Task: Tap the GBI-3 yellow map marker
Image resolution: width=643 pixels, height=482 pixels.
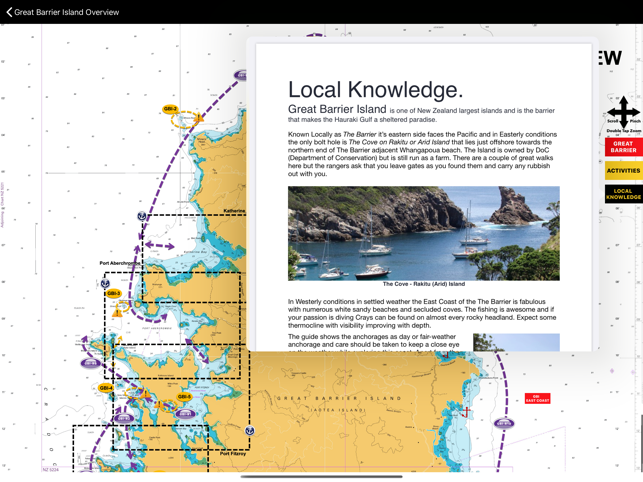Action: (113, 294)
